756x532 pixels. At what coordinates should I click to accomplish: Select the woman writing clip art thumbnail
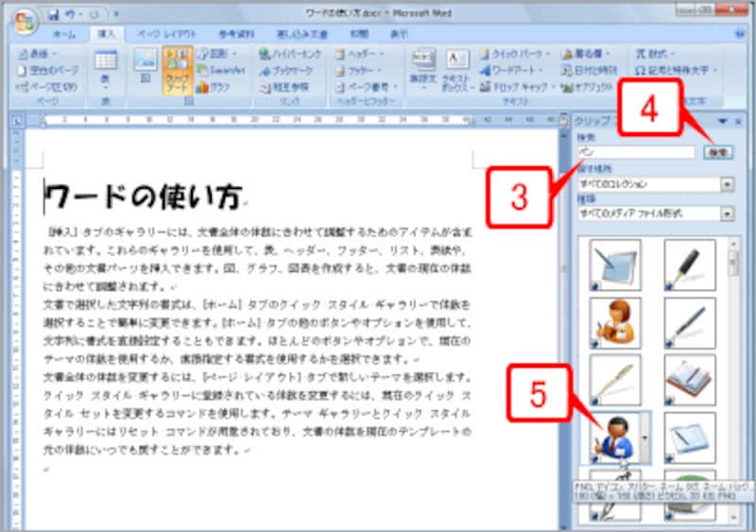point(615,322)
